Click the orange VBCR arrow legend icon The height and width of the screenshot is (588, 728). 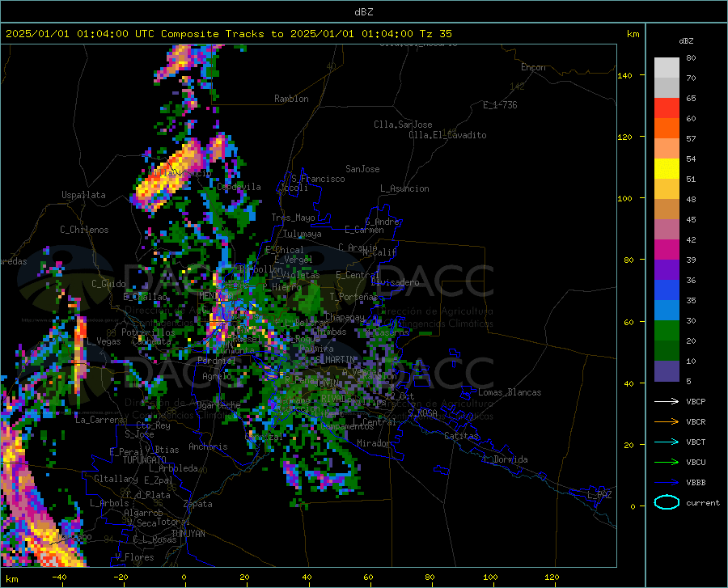[x=667, y=422]
